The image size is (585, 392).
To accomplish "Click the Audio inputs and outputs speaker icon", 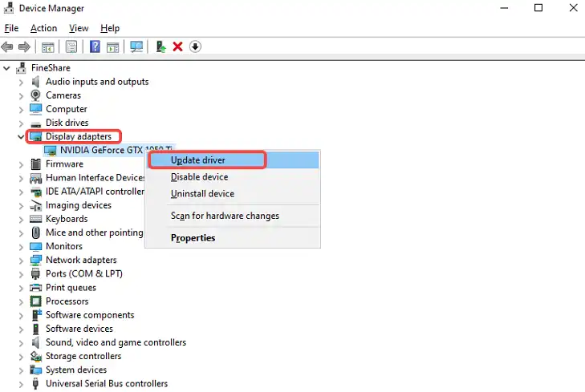I will 35,82.
